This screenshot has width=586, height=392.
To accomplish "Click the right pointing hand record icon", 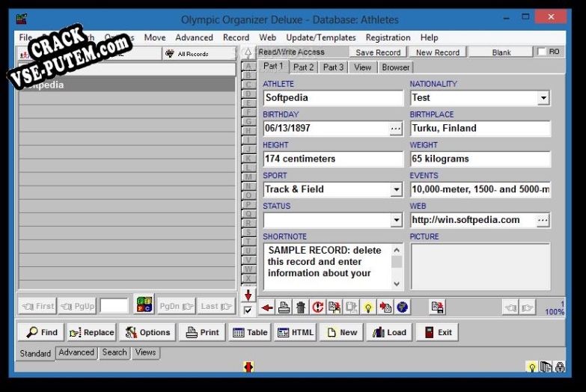I will click(528, 308).
